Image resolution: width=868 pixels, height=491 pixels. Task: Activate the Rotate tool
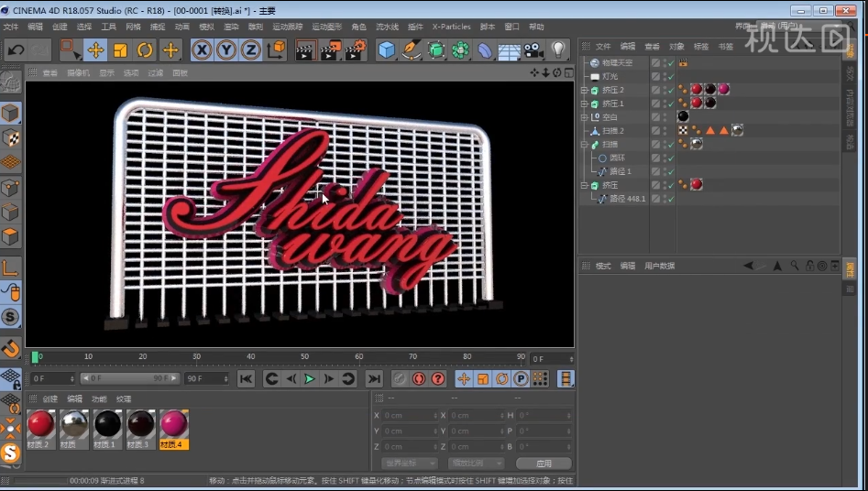click(x=145, y=50)
